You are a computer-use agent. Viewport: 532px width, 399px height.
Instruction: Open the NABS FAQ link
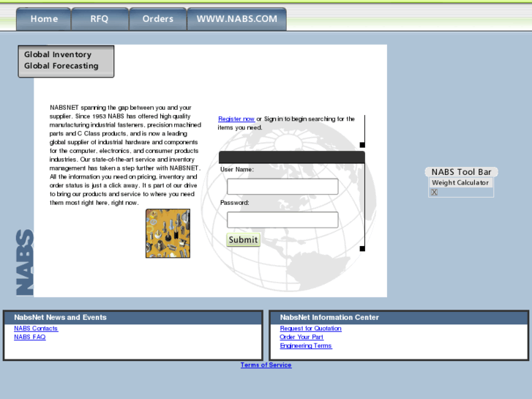click(30, 337)
